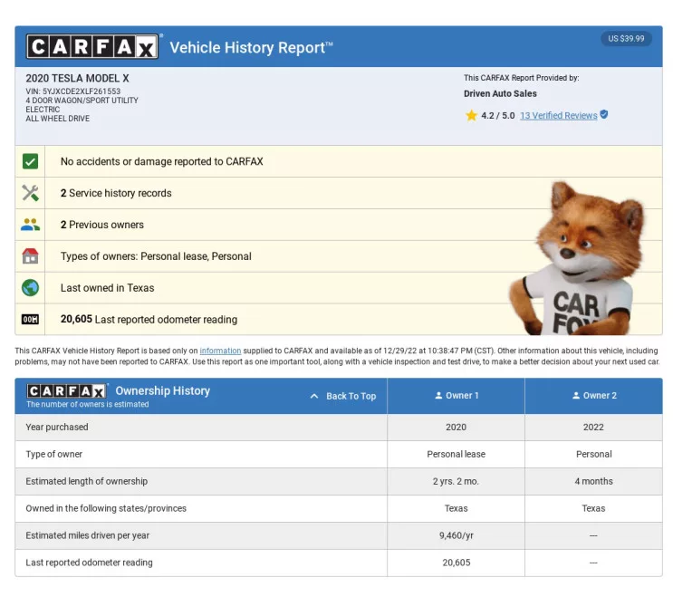
Task: Click the globe last owned icon
Action: click(30, 288)
